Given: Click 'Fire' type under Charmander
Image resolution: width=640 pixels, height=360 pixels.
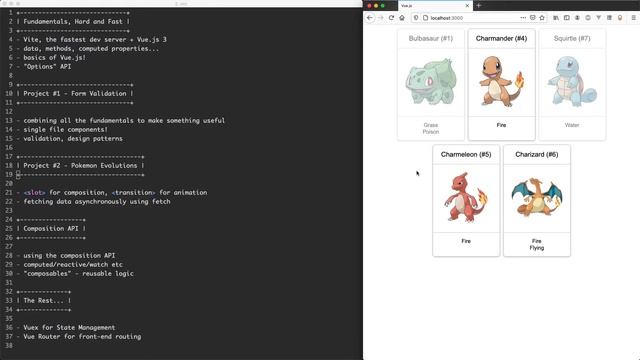Looking at the screenshot, I should (x=501, y=125).
